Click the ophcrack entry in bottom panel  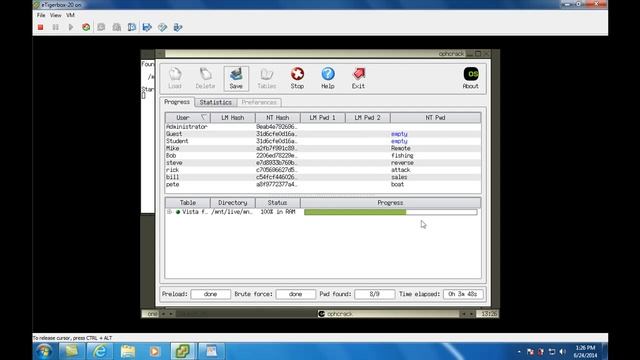[388, 314]
